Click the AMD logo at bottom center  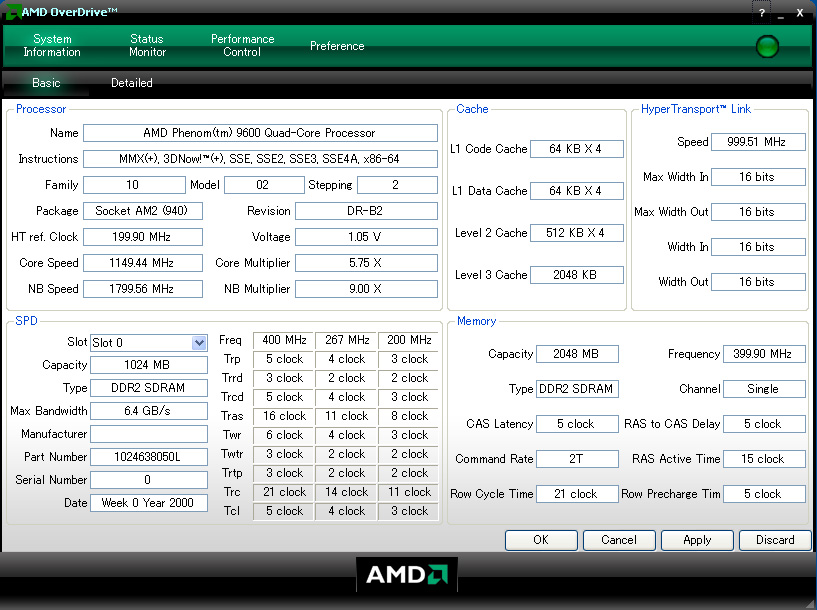407,575
